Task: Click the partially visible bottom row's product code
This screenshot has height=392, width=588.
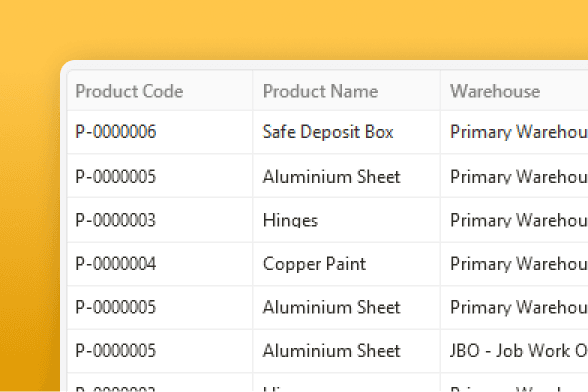Action: 160,383
